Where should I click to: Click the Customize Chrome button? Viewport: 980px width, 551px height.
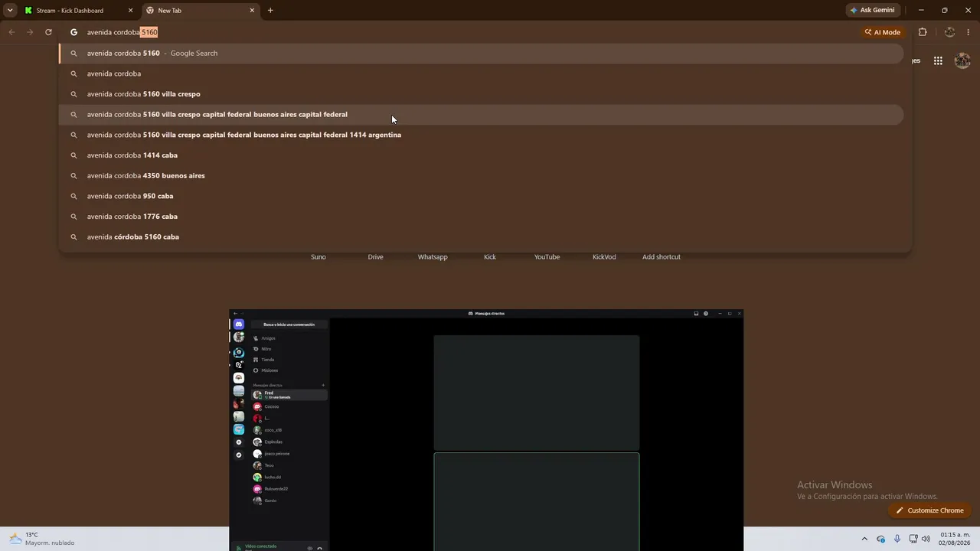pos(929,510)
